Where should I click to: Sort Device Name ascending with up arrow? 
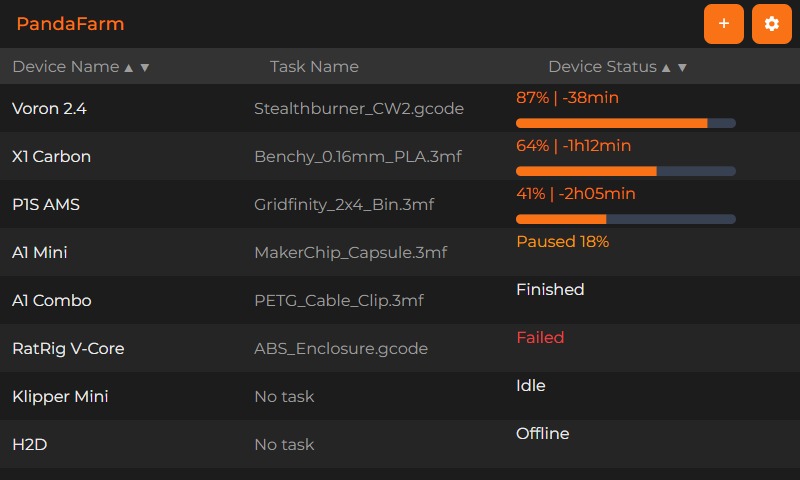click(x=129, y=67)
